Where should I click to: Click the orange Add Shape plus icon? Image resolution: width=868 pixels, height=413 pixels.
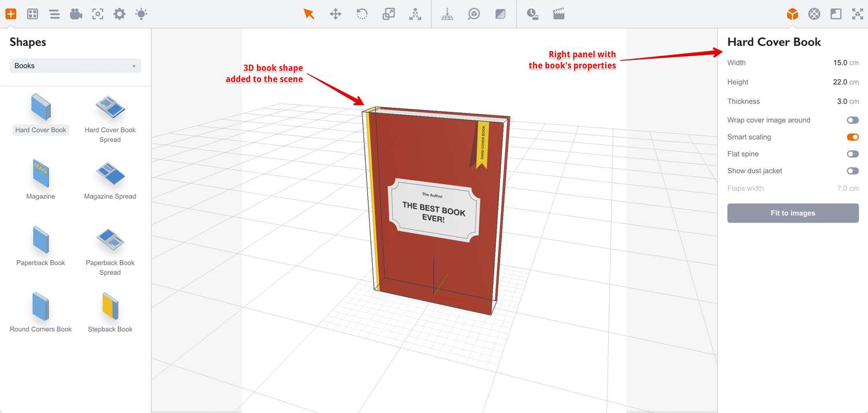(11, 14)
